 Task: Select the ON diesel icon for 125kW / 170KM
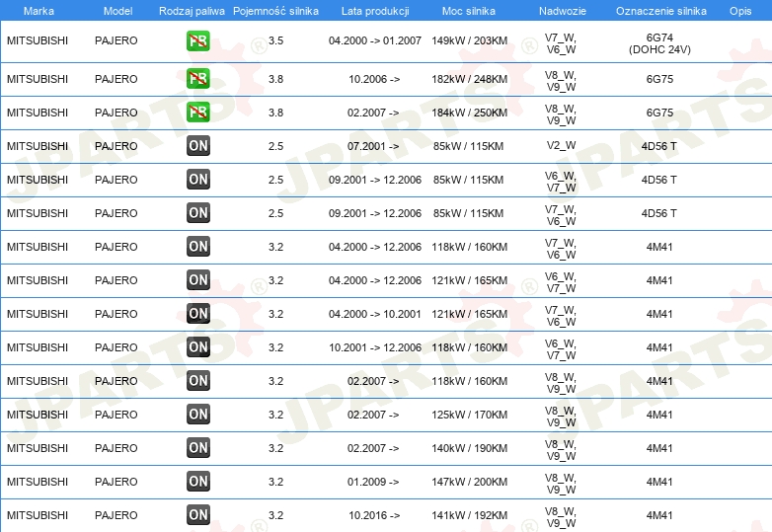pyautogui.click(x=197, y=415)
